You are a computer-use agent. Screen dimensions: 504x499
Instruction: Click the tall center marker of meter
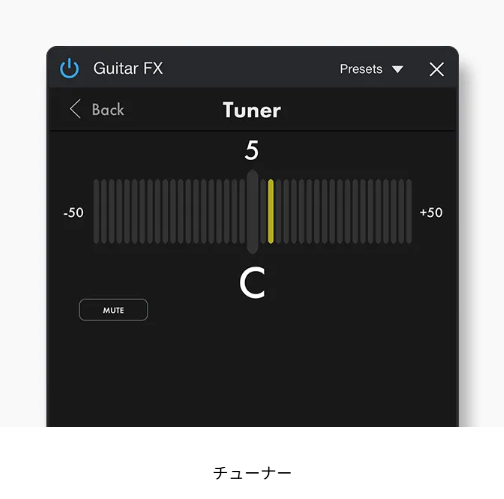coord(252,212)
